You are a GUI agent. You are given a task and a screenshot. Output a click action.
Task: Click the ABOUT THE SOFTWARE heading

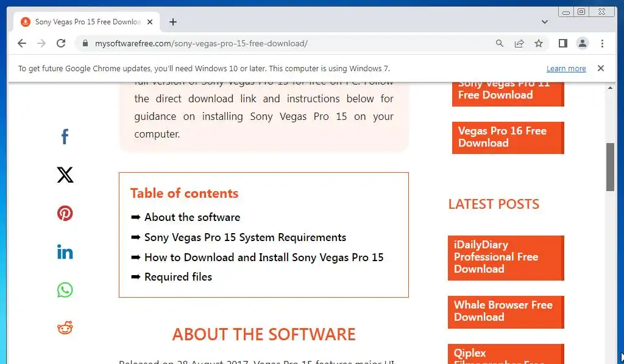click(x=263, y=334)
